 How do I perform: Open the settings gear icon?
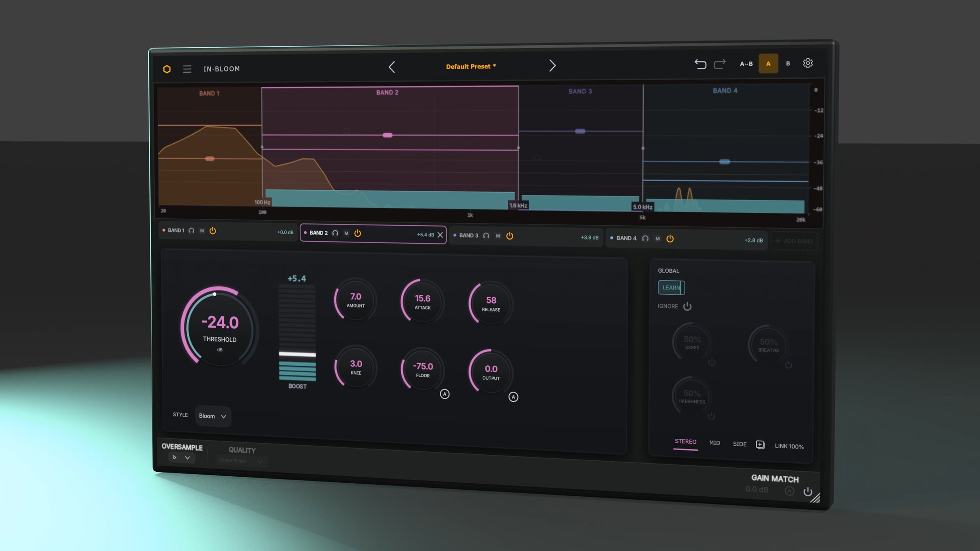click(x=808, y=63)
